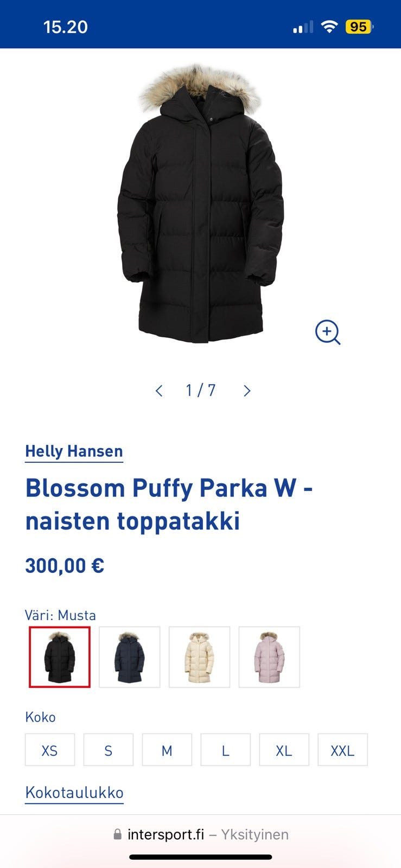Tap the battery indicator showing 95
The image size is (401, 868).
click(359, 27)
